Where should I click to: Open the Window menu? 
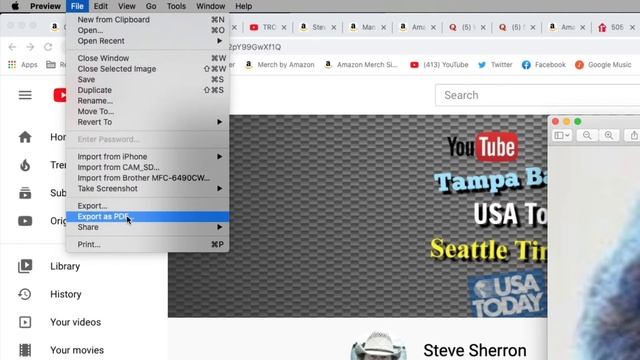[x=211, y=6]
